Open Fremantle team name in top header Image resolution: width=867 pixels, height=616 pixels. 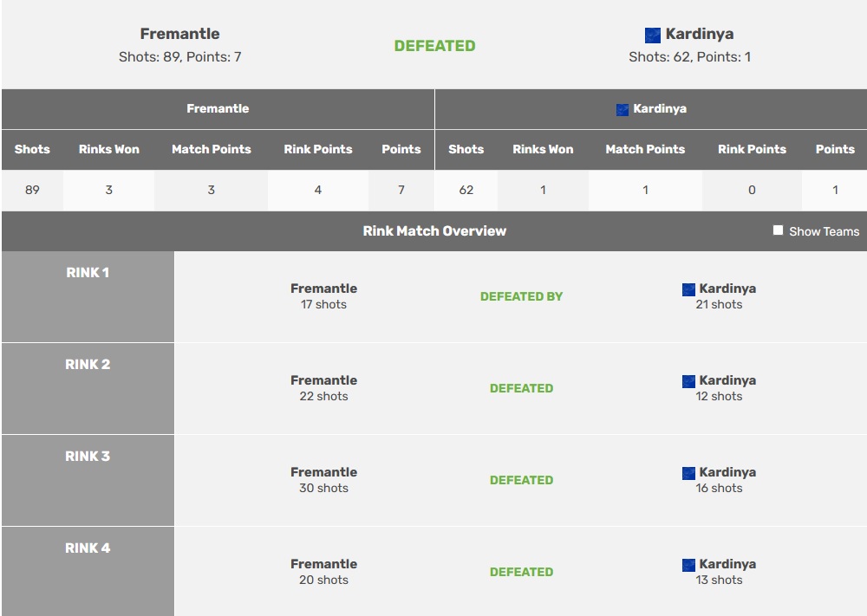(x=179, y=34)
